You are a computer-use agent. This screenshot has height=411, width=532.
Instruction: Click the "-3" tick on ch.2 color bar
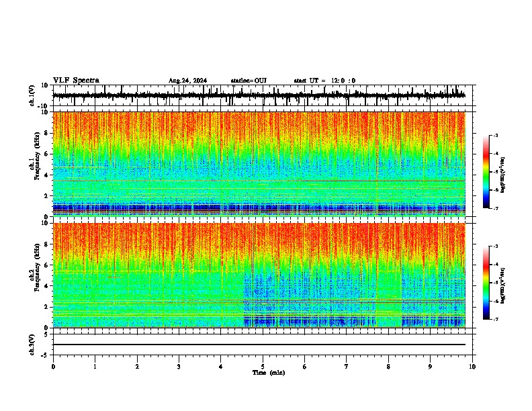(x=496, y=246)
